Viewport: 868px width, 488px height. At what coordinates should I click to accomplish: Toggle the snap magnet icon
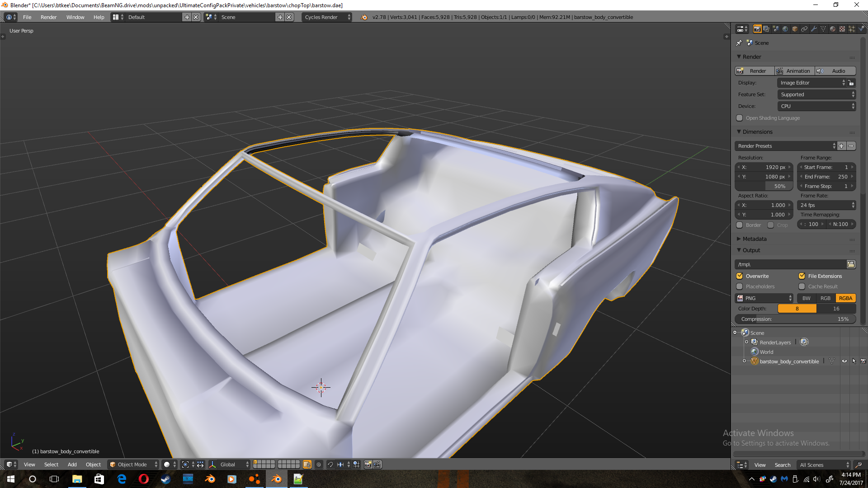tap(330, 465)
